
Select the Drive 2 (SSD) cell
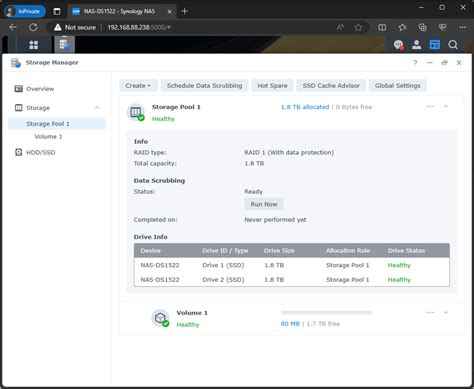tap(223, 280)
